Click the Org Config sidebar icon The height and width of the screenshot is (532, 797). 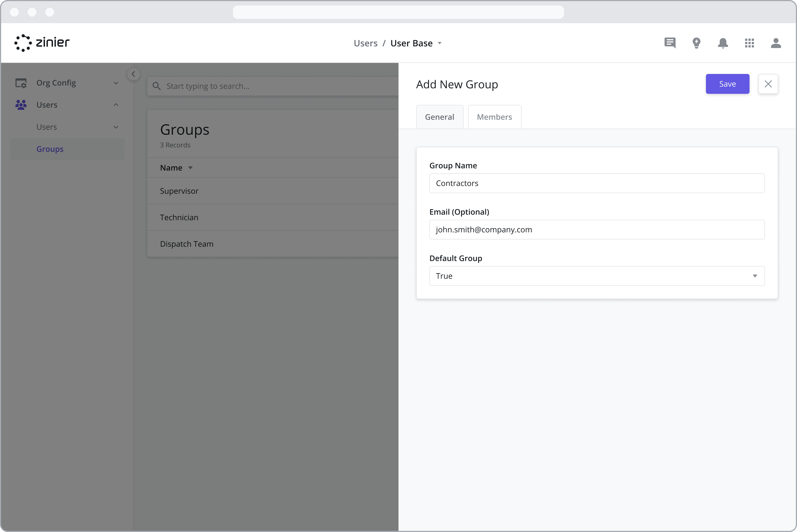click(21, 83)
